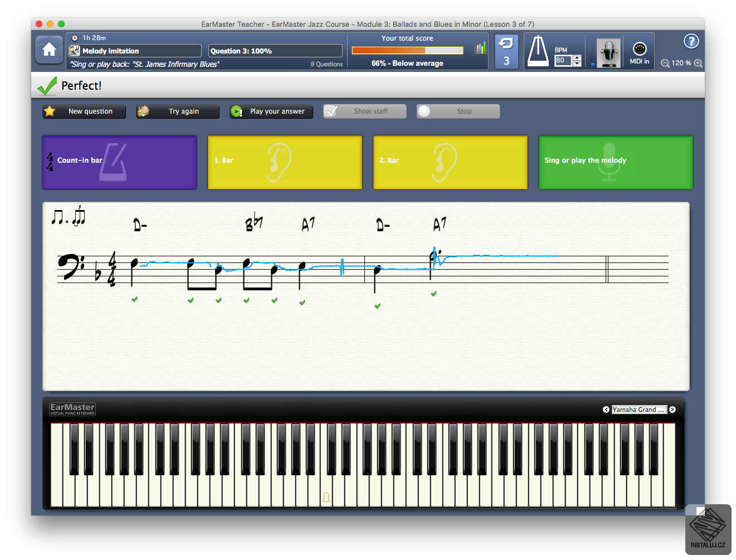736x560 pixels.
Task: Click the Bb7 chord symbol
Action: click(x=254, y=222)
